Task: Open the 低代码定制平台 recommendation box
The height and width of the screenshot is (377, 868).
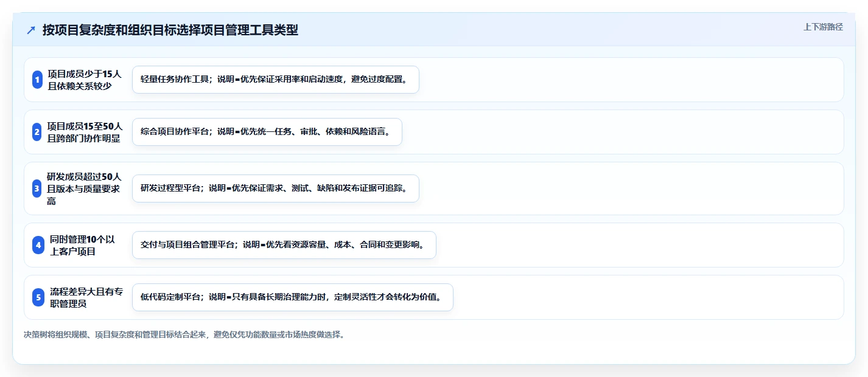Action: 293,297
